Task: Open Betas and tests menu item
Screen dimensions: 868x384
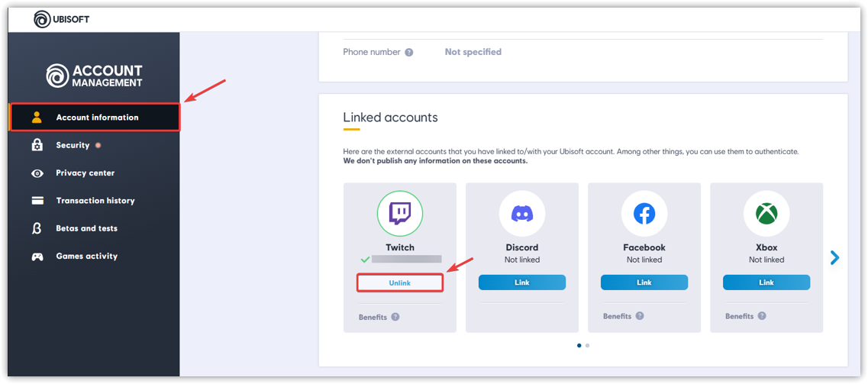Action: [x=94, y=228]
